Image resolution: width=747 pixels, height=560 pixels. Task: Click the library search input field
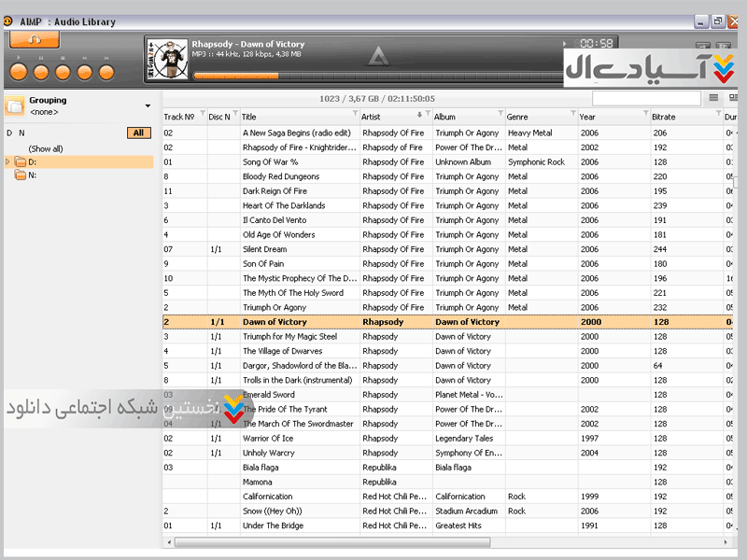click(x=646, y=98)
